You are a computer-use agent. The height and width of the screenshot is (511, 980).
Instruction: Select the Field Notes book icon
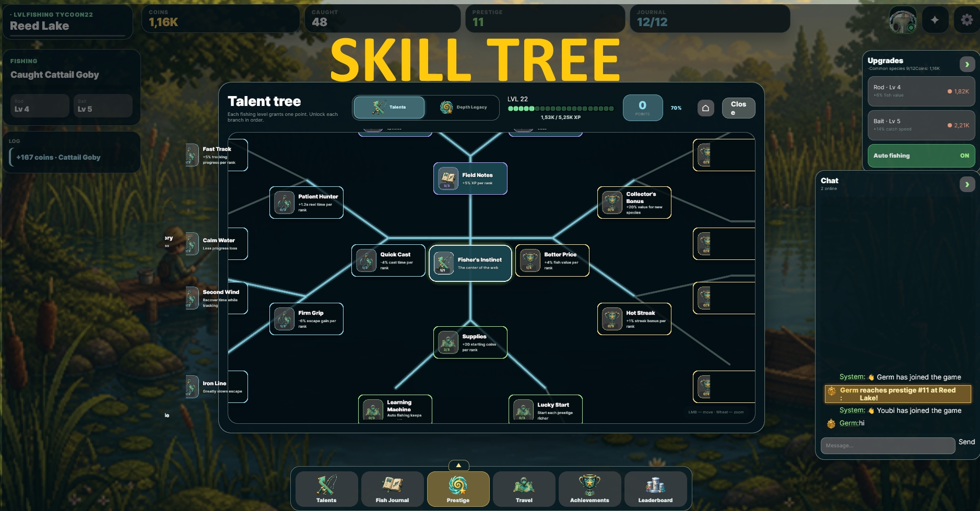pyautogui.click(x=447, y=178)
